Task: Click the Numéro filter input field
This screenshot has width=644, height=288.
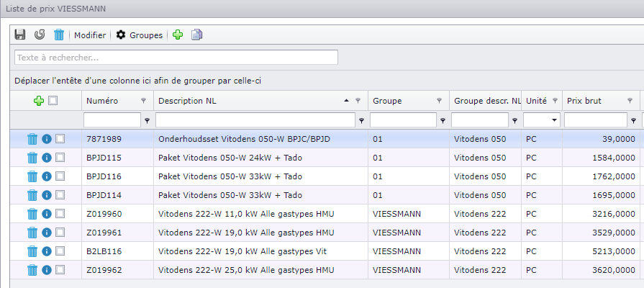Action: point(112,120)
